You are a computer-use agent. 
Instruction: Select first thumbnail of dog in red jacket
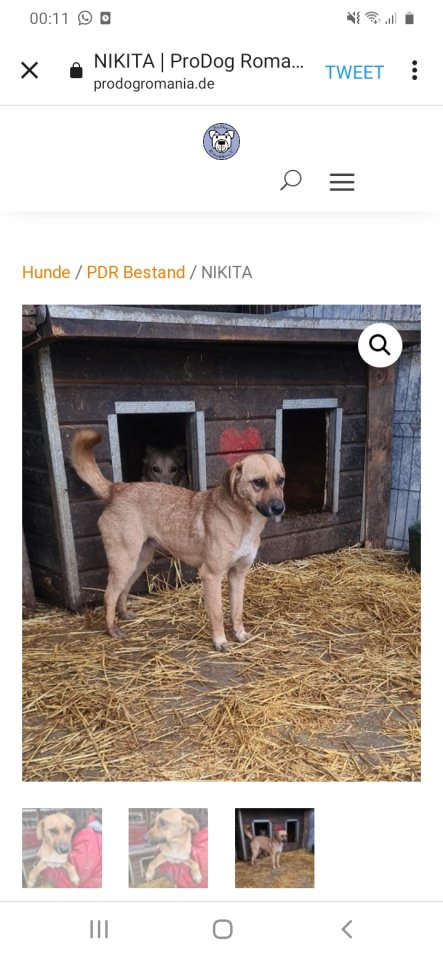coord(62,848)
